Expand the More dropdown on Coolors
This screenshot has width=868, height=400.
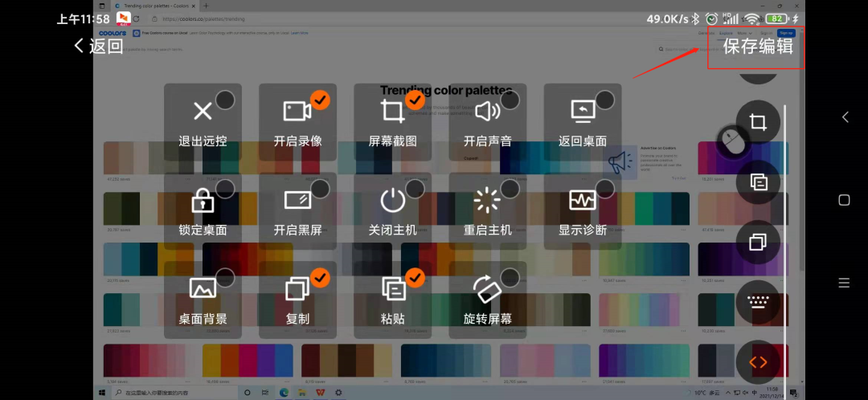click(744, 33)
